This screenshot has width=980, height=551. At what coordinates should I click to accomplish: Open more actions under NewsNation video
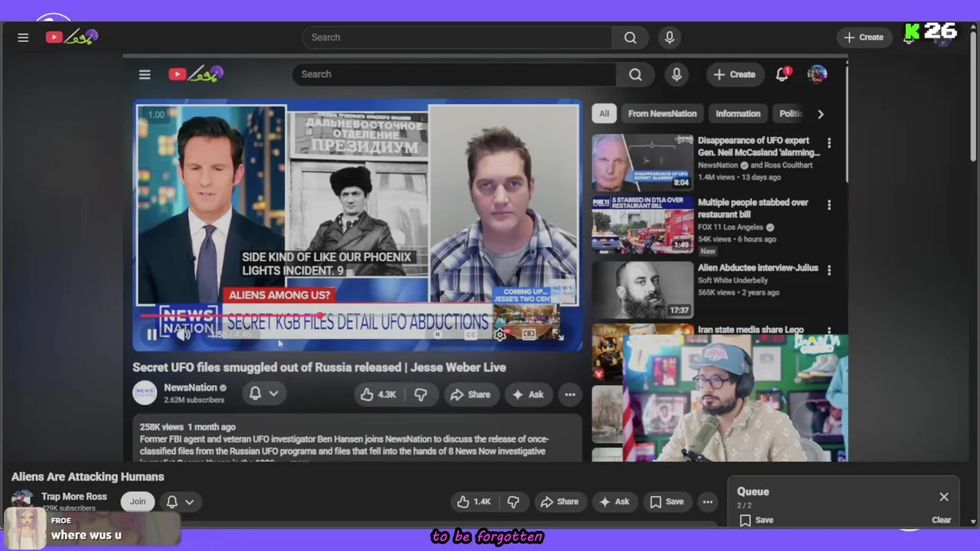click(x=570, y=394)
